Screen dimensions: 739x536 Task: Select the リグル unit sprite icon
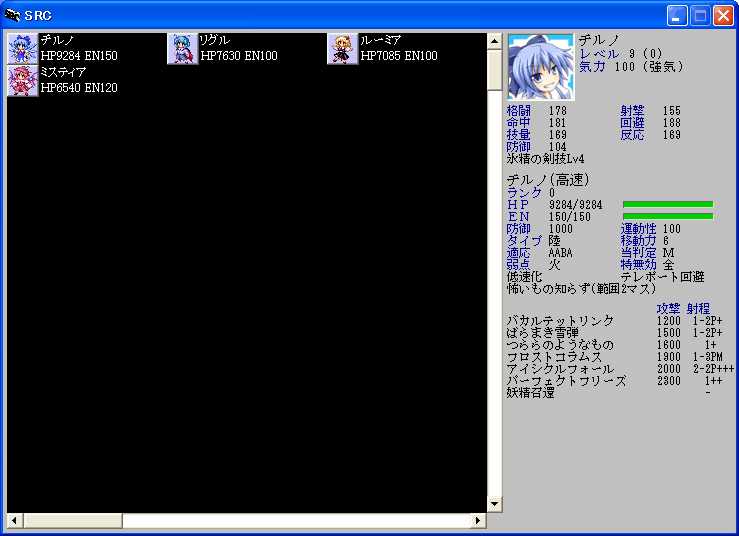pos(182,48)
